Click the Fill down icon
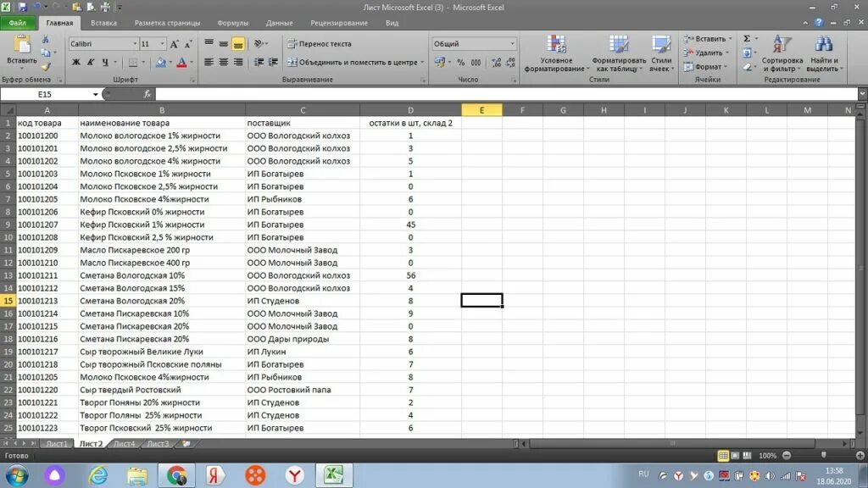The width and height of the screenshot is (868, 488). pos(748,53)
